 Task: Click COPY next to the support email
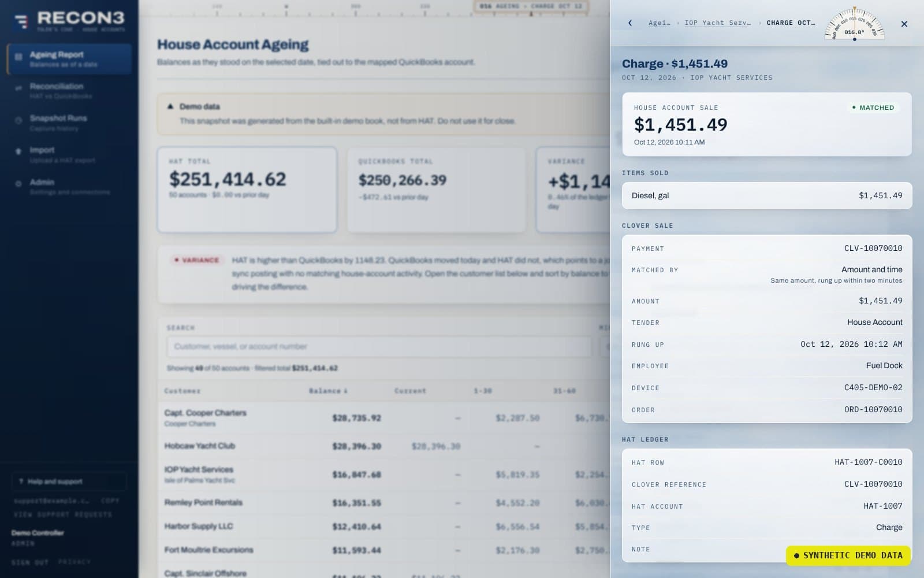tap(110, 501)
